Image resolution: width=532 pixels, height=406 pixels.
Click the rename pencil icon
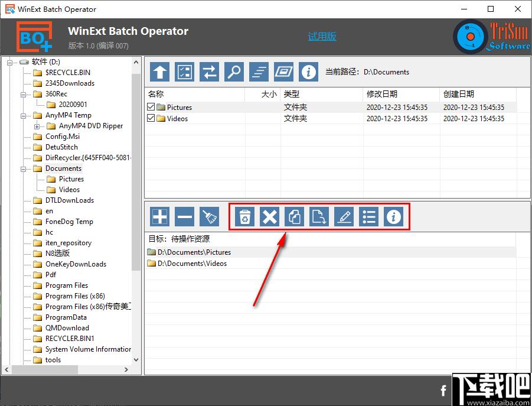coord(344,216)
